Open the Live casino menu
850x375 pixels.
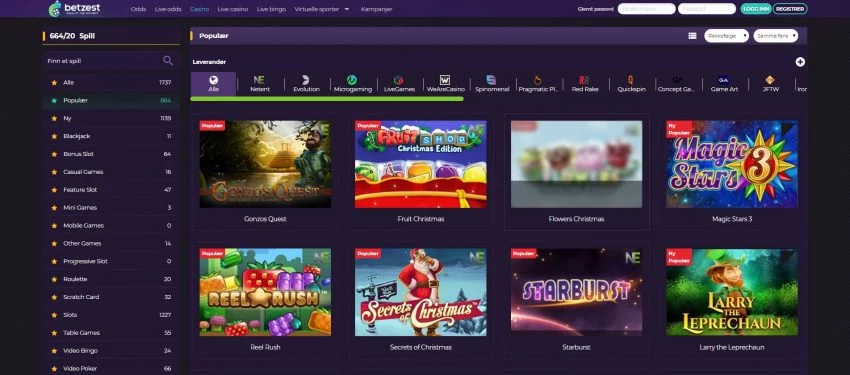tap(233, 9)
